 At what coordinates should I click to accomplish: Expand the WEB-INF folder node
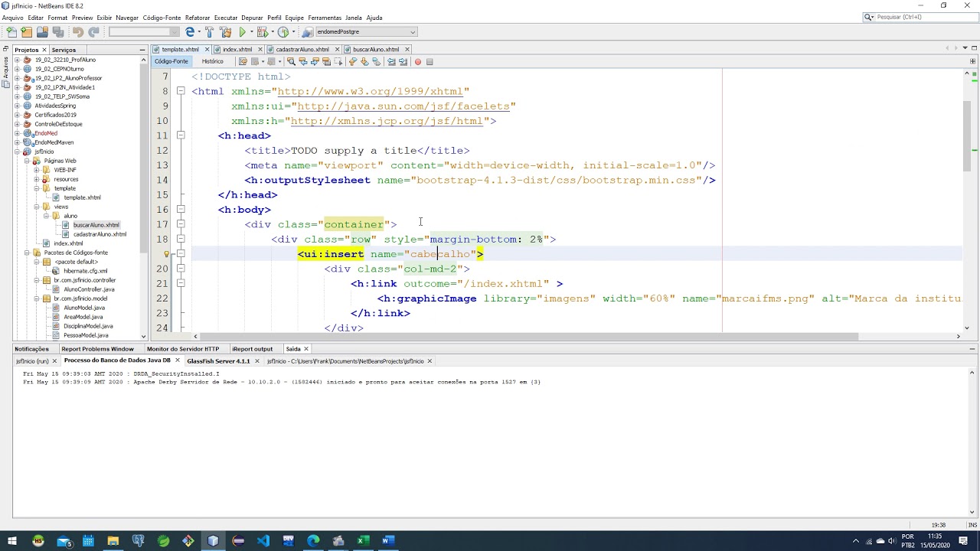pos(36,170)
